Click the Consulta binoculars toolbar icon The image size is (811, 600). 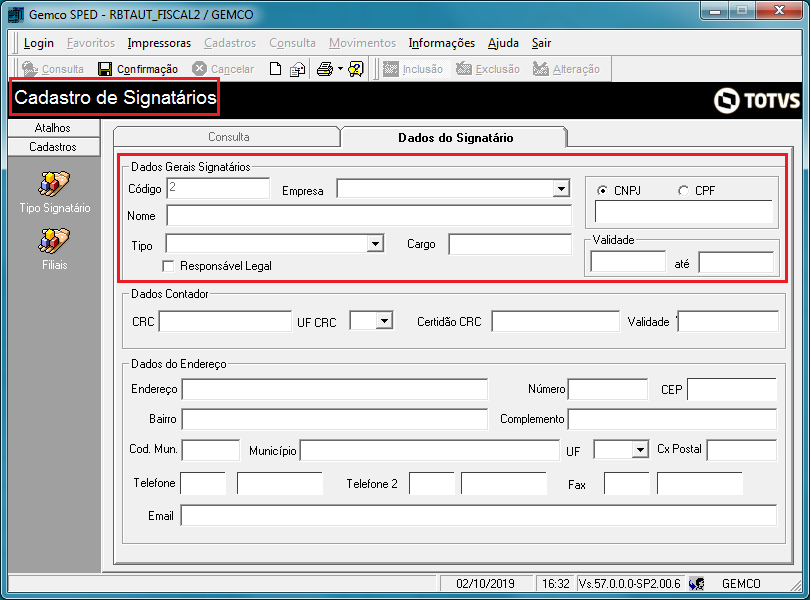[30, 69]
